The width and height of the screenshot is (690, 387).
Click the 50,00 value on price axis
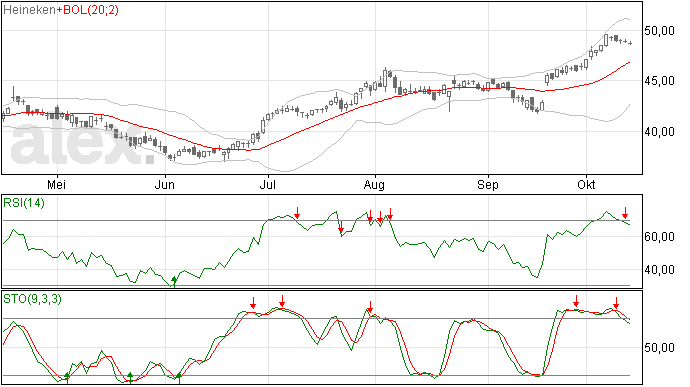coord(659,31)
